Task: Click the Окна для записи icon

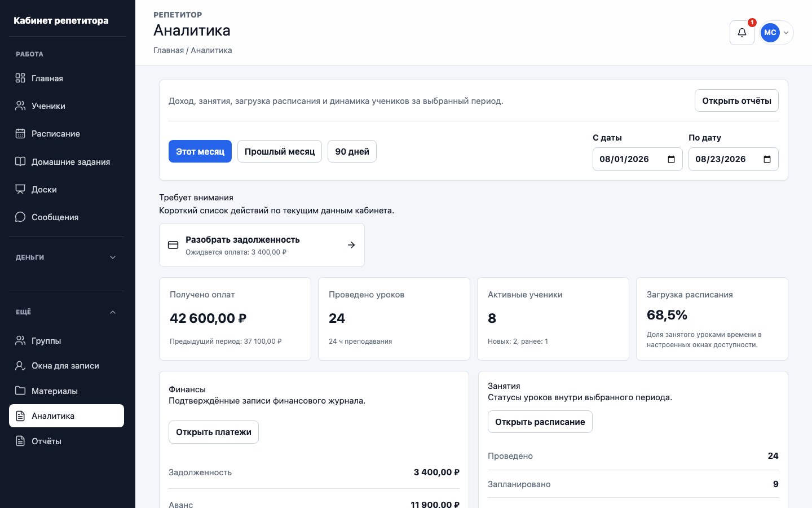Action: pyautogui.click(x=20, y=366)
